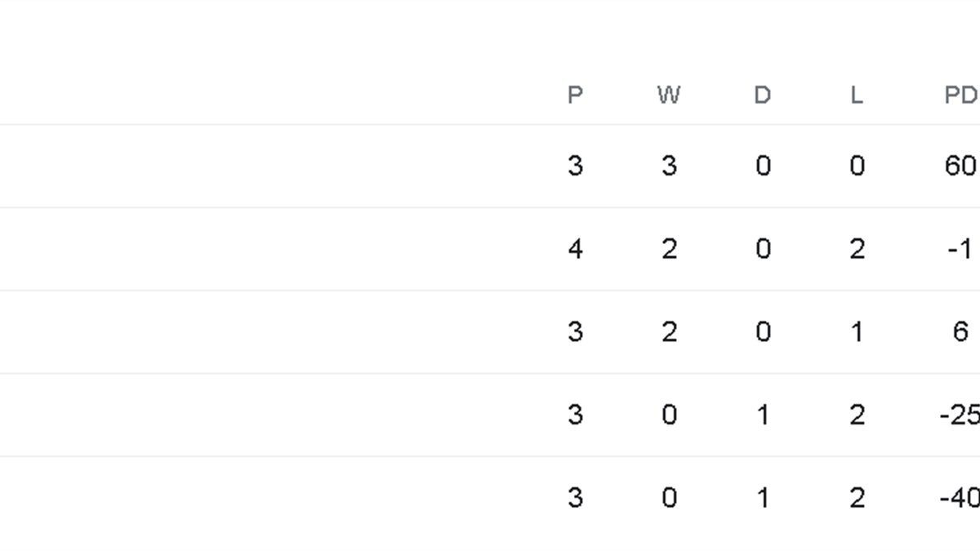Viewport: 980px width, 551px height.
Task: Select the draws value 1 in last row
Action: click(762, 497)
